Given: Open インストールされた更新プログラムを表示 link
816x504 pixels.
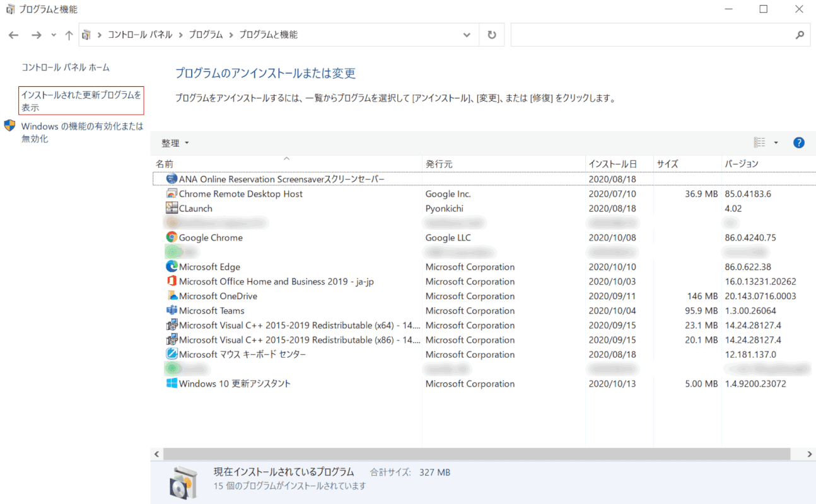Looking at the screenshot, I should [81, 101].
